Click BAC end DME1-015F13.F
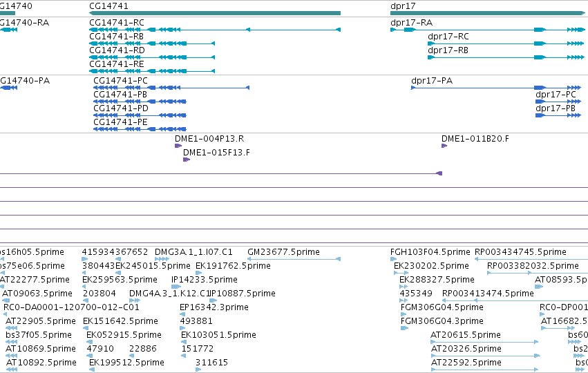 tap(216, 153)
